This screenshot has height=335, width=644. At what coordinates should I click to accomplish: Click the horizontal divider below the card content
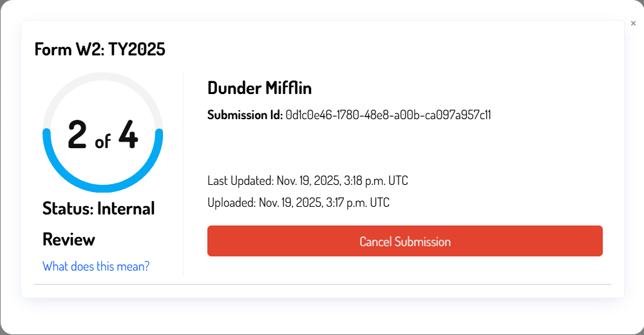[322, 284]
